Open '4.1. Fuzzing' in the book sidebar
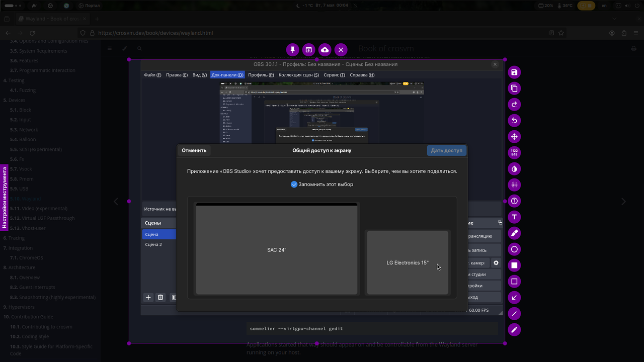The image size is (644, 362). [23, 90]
